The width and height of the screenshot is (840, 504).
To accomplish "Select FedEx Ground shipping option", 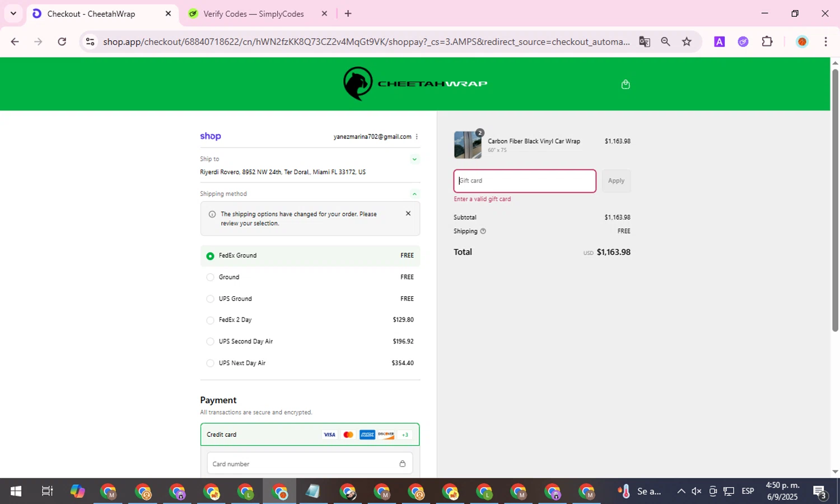I will coord(310,255).
